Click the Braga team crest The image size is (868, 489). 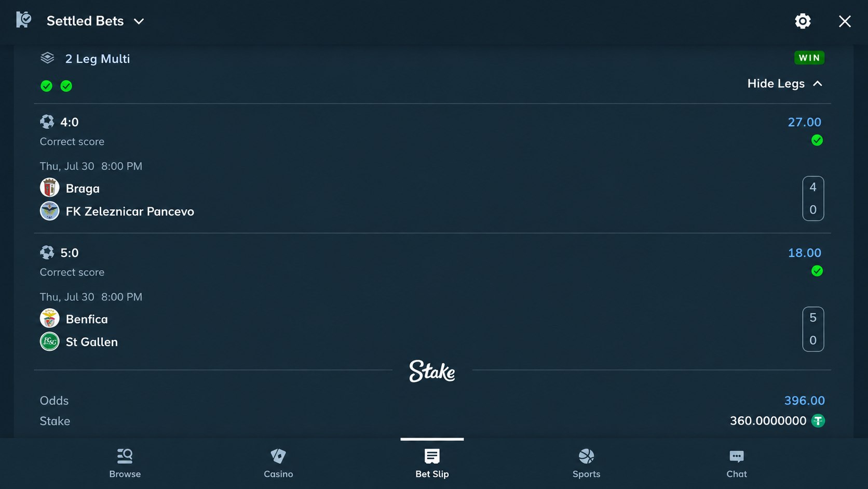point(50,188)
